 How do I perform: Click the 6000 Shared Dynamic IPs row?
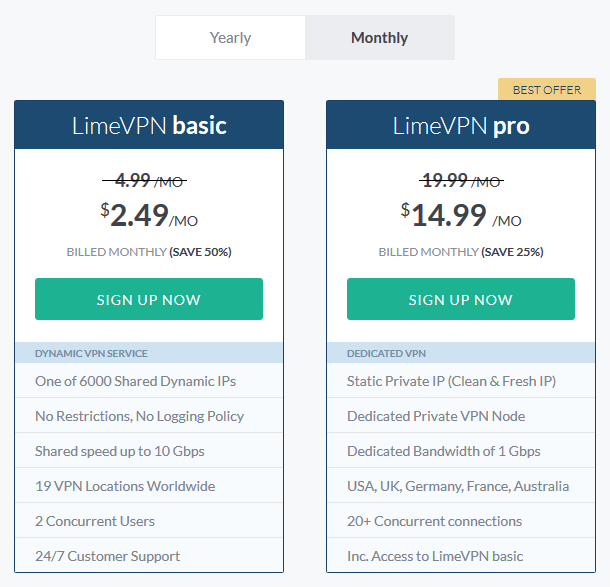point(149,381)
